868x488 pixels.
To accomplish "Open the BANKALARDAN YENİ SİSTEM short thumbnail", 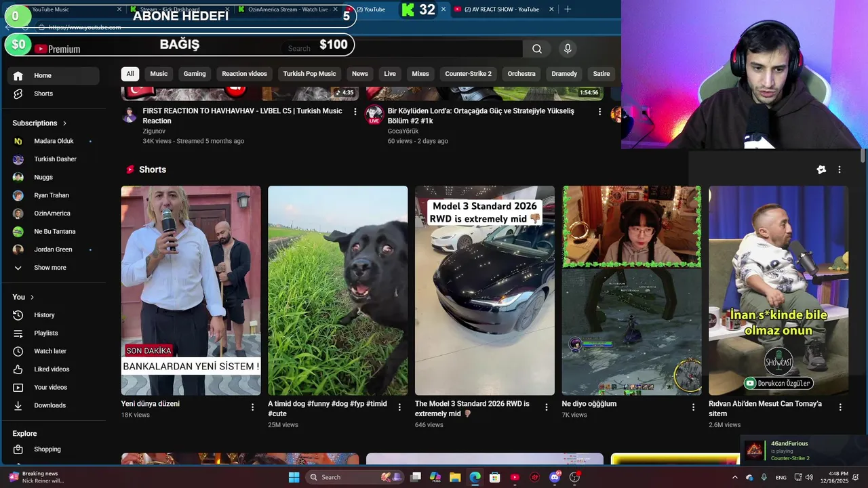I will coord(191,291).
